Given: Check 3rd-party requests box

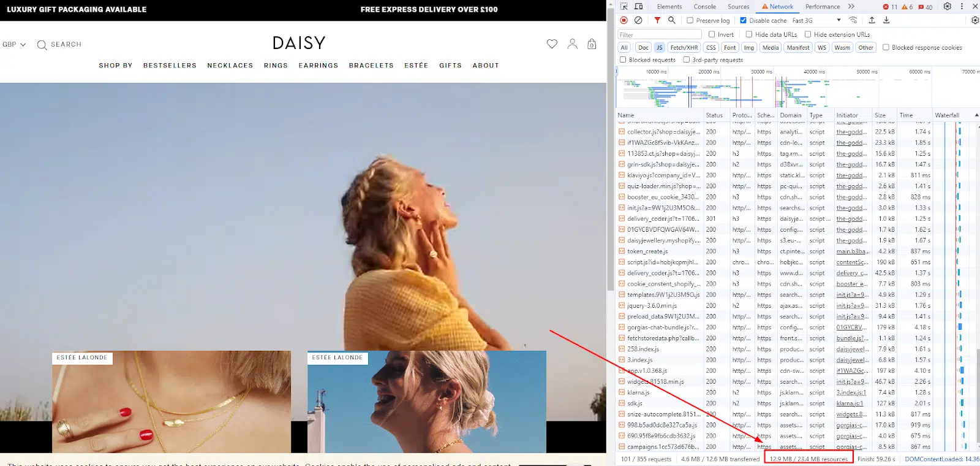Looking at the screenshot, I should pos(687,59).
